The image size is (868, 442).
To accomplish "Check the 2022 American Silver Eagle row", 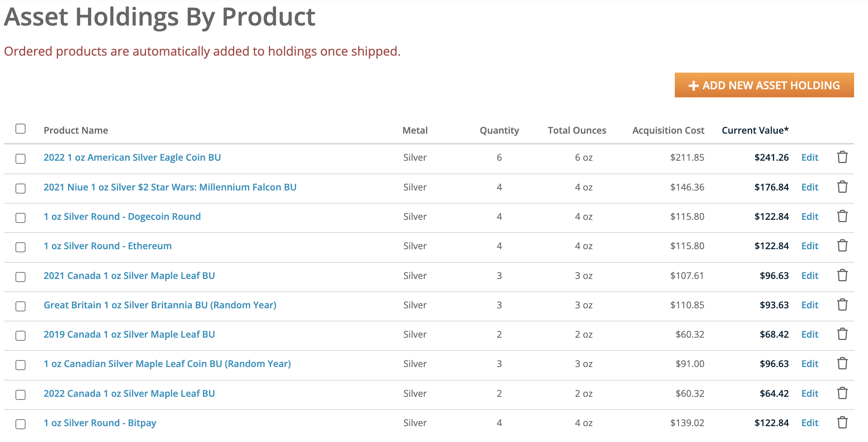I will click(x=20, y=159).
